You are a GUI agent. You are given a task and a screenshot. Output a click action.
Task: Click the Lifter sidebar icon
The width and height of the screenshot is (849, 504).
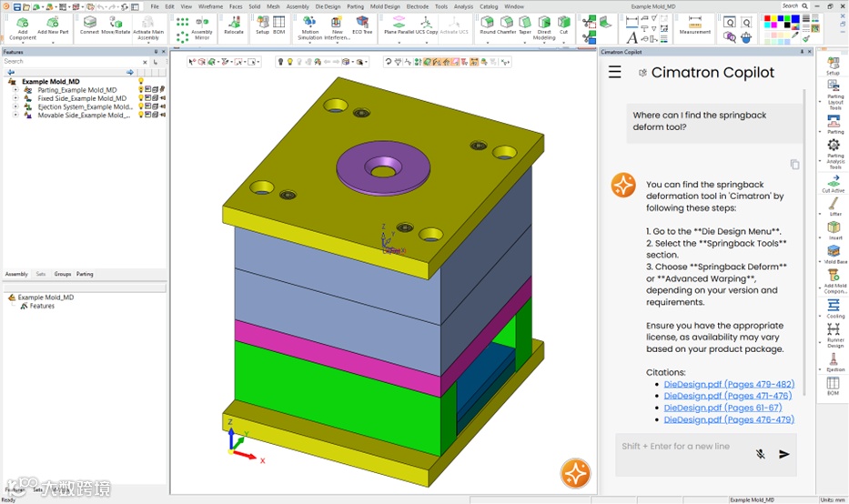point(834,204)
